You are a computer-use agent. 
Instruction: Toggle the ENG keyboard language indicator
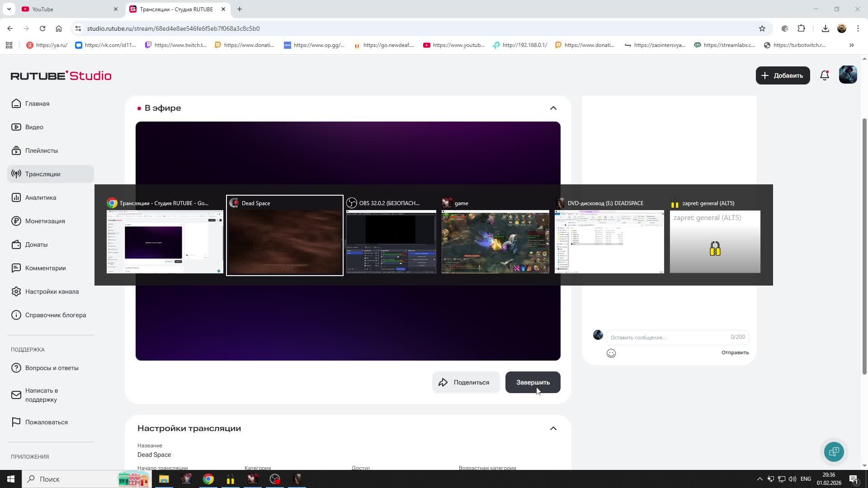[805, 479]
